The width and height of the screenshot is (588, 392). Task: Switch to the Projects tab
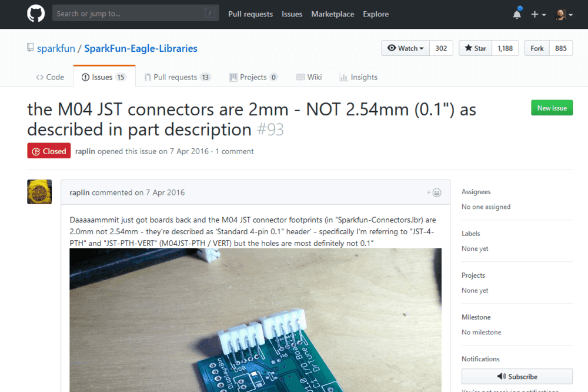(x=253, y=77)
